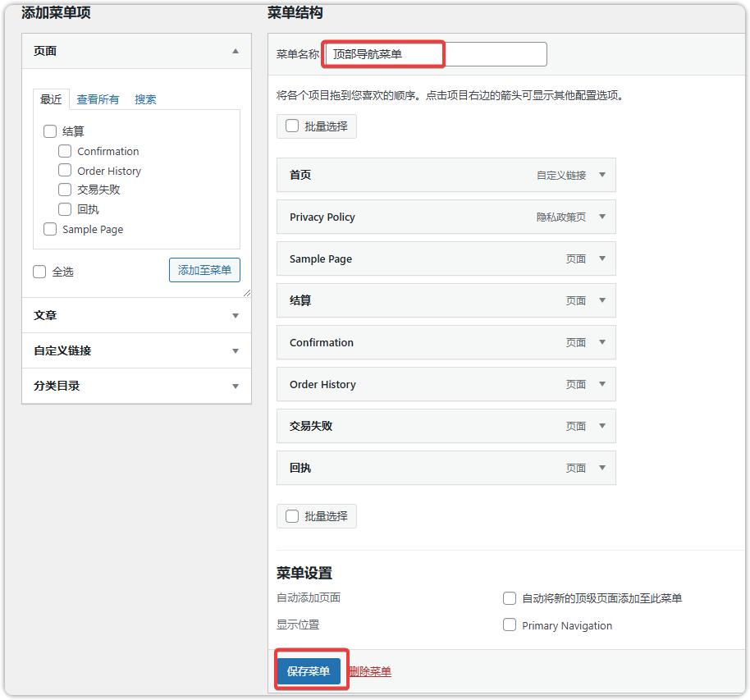This screenshot has width=750, height=700.
Task: Open Sample Page menu item arrow
Action: [602, 258]
